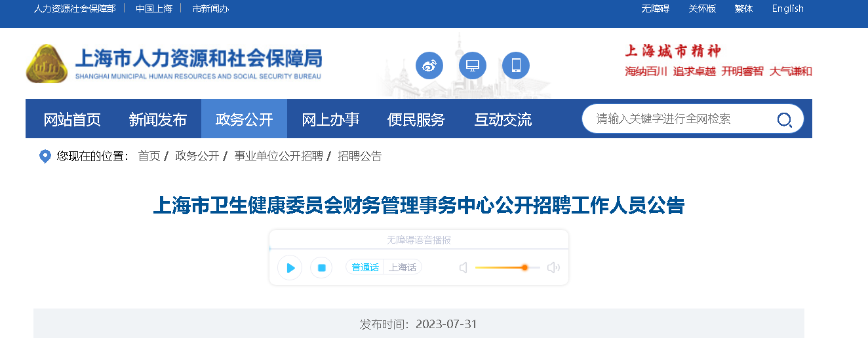Open 网上办事 navigation tab

click(330, 119)
